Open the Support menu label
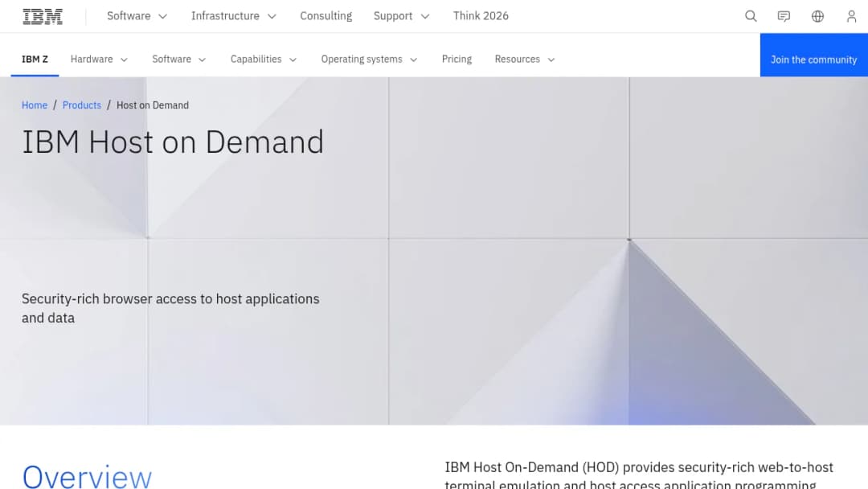868x489 pixels. point(393,16)
